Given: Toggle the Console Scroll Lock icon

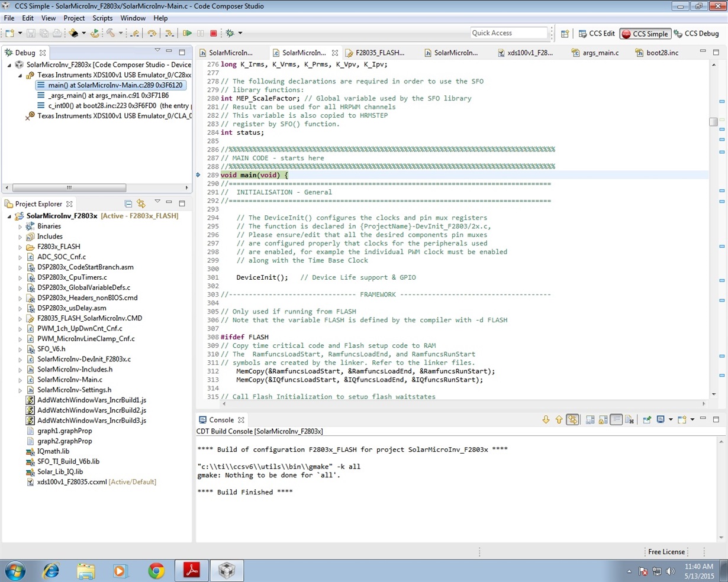Looking at the screenshot, I should [x=603, y=419].
